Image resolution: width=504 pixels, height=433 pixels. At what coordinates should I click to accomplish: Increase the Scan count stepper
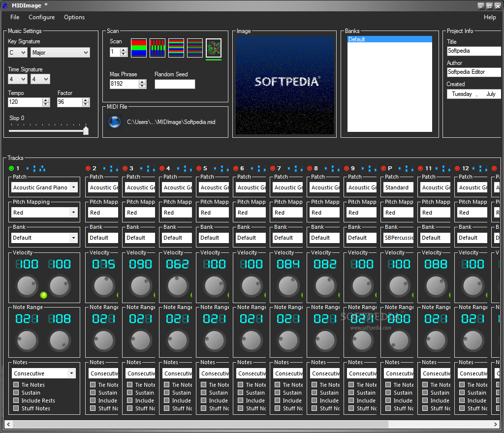click(124, 50)
